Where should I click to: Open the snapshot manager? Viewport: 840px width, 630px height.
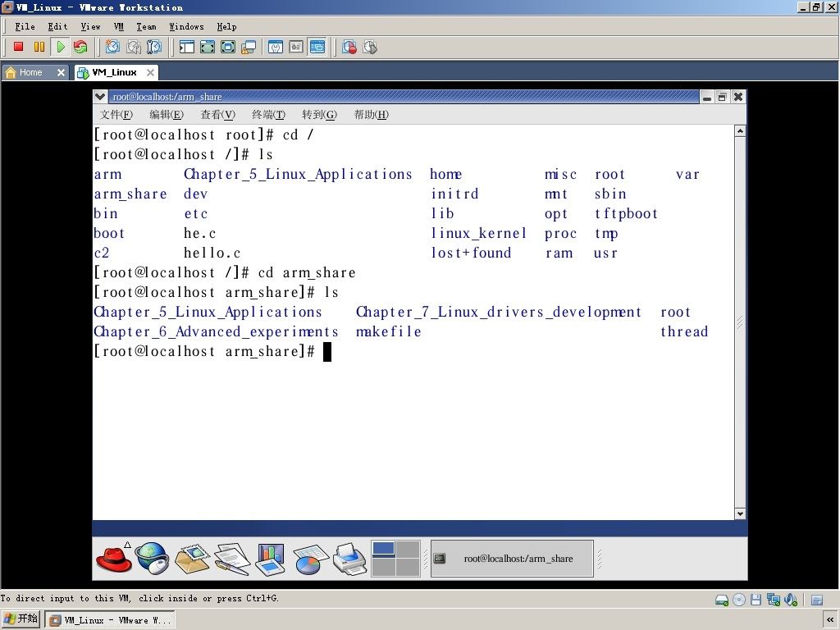click(x=154, y=47)
